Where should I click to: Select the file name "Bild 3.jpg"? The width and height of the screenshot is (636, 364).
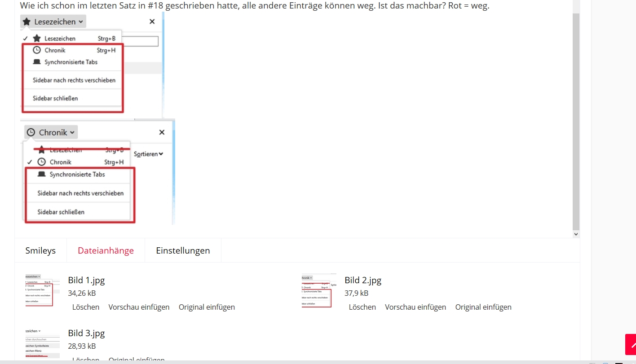86,333
